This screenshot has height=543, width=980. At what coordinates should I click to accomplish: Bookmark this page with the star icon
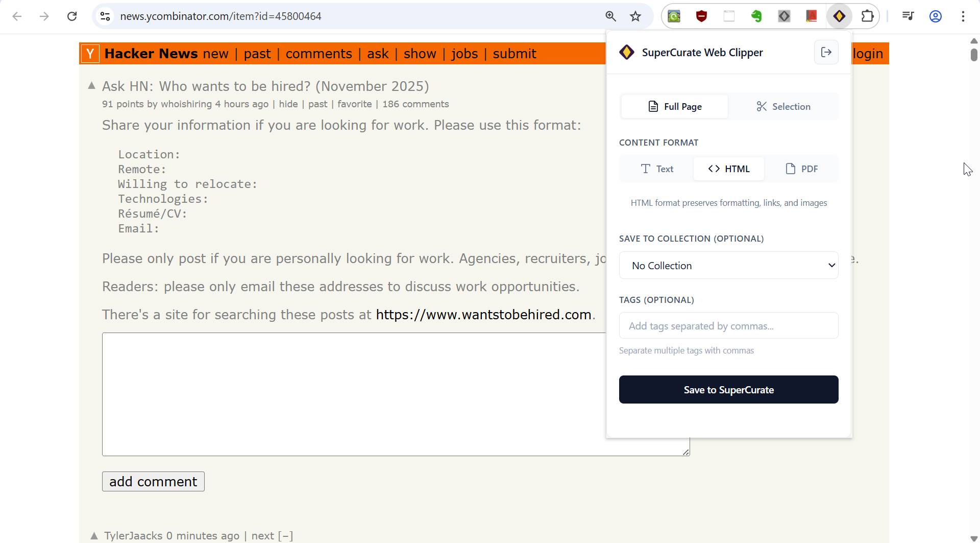tap(635, 16)
